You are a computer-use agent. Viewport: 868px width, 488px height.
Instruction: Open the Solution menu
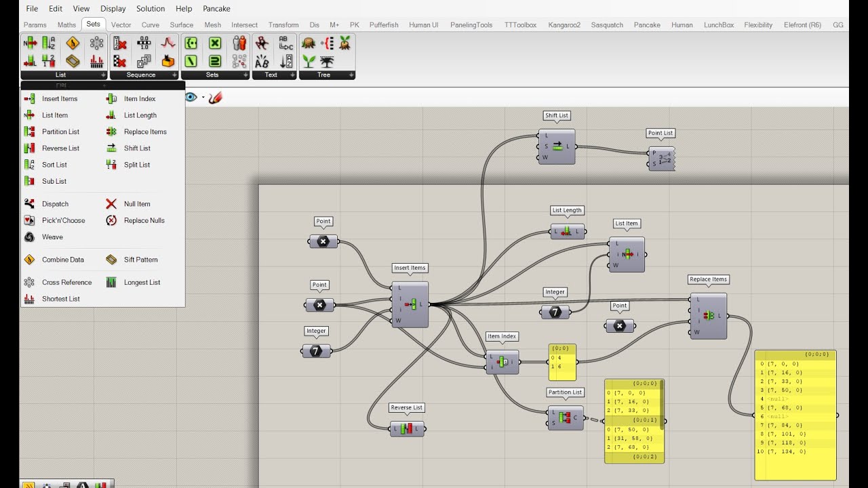[x=151, y=9]
